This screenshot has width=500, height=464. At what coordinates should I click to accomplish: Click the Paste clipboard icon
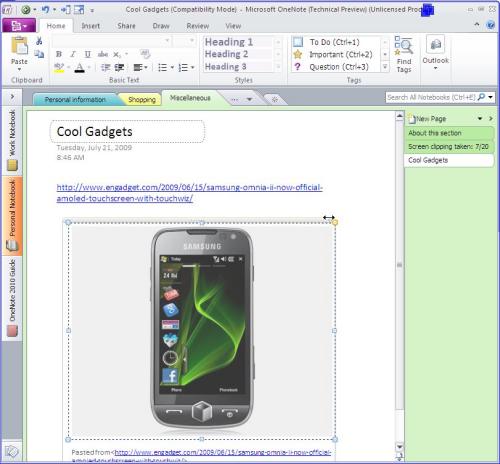(19, 46)
